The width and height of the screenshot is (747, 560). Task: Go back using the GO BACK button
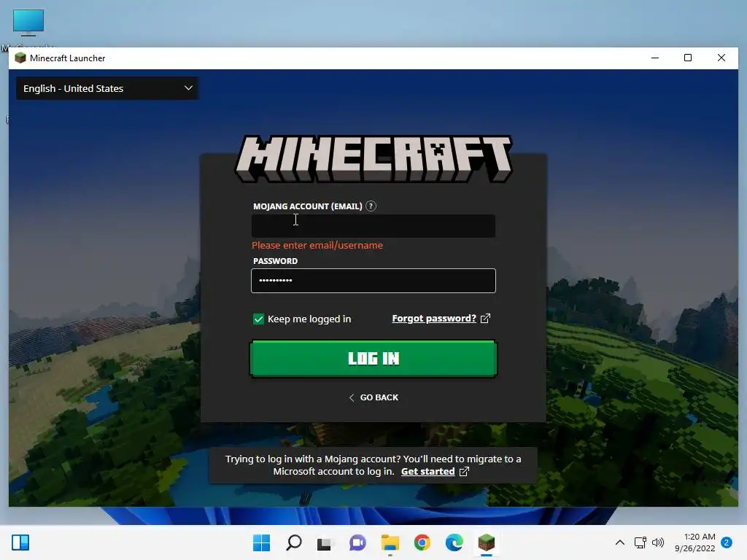(373, 397)
